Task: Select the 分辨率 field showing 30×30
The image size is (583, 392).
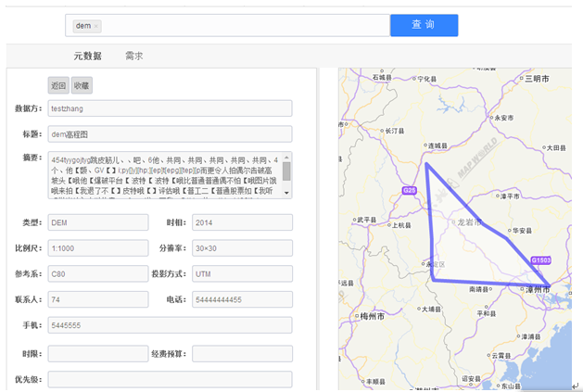Action: pos(242,248)
